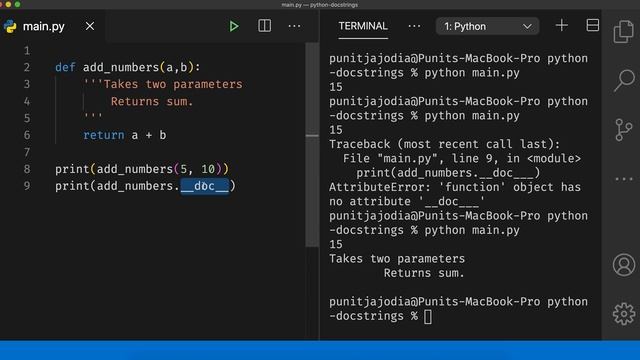Run the Python file with play icon
The height and width of the screenshot is (360, 640).
pyautogui.click(x=233, y=27)
